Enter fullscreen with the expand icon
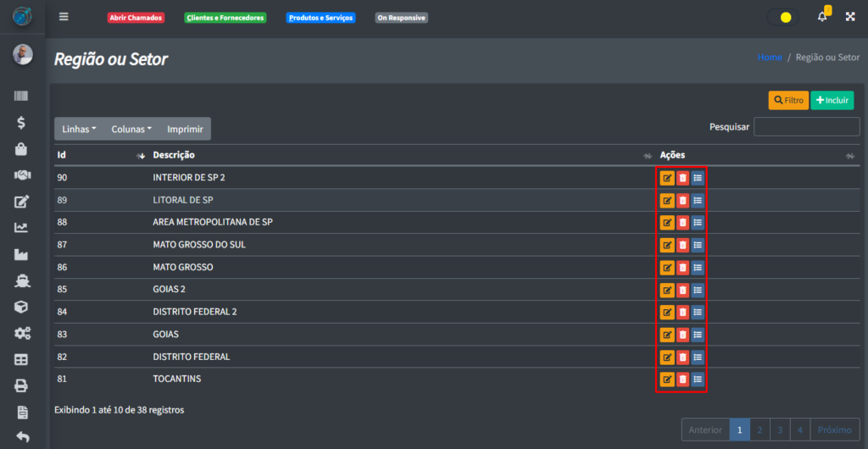 click(x=850, y=17)
